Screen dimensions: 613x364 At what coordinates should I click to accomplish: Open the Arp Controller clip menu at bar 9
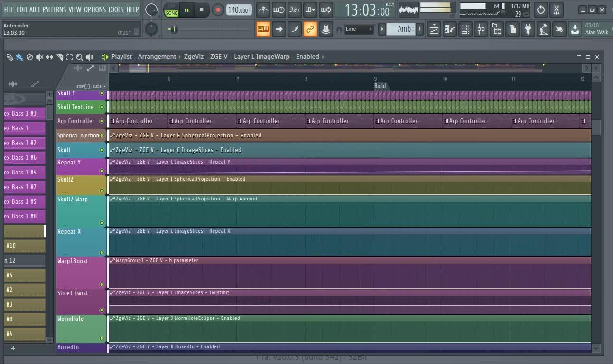(377, 121)
